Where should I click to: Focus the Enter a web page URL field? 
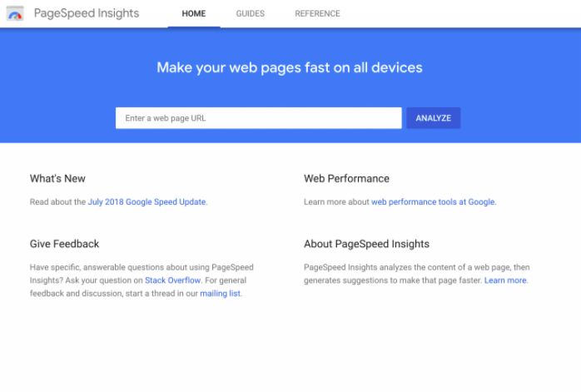258,118
